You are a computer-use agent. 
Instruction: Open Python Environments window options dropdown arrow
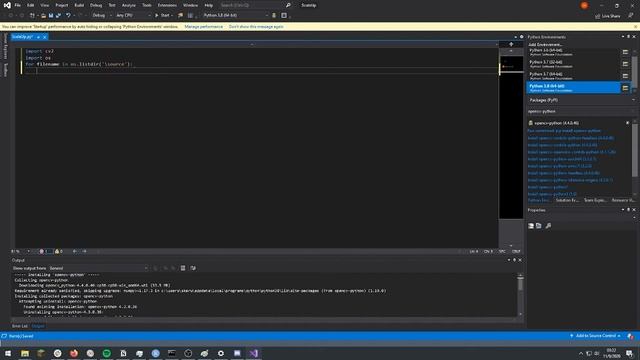[x=623, y=37]
